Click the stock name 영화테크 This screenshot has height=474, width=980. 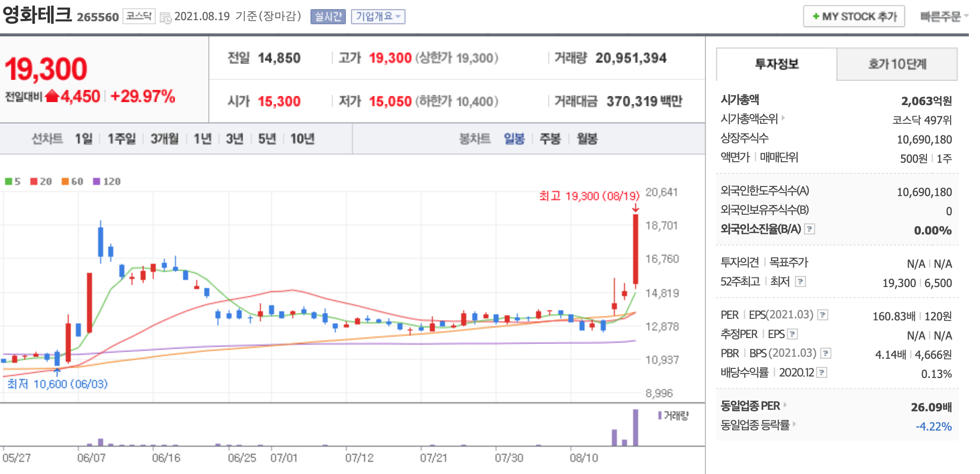(37, 14)
